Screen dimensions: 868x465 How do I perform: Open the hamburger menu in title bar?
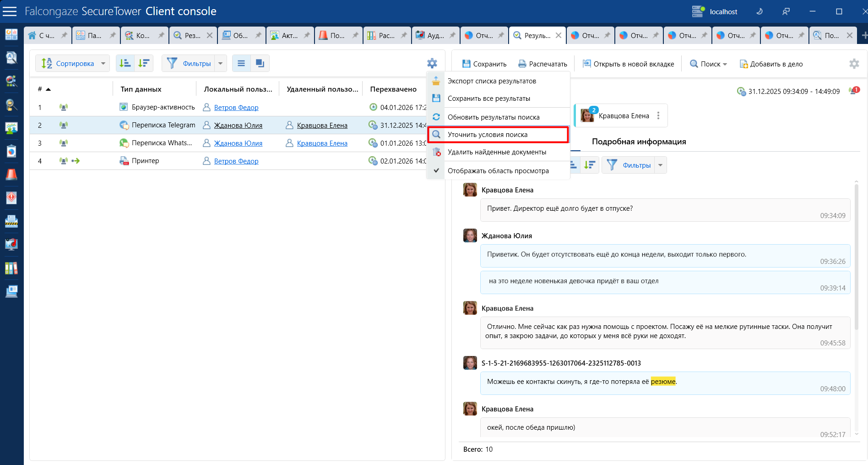(10, 11)
